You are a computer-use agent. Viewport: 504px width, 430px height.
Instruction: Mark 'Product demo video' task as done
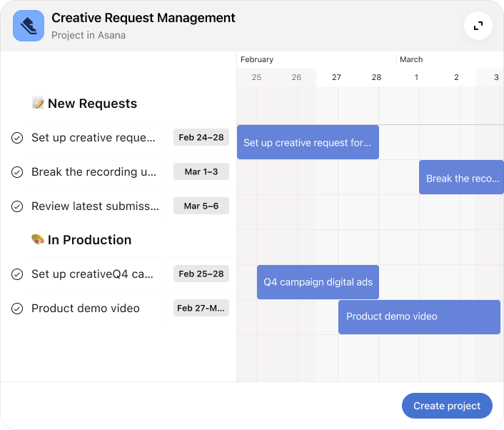(x=18, y=309)
